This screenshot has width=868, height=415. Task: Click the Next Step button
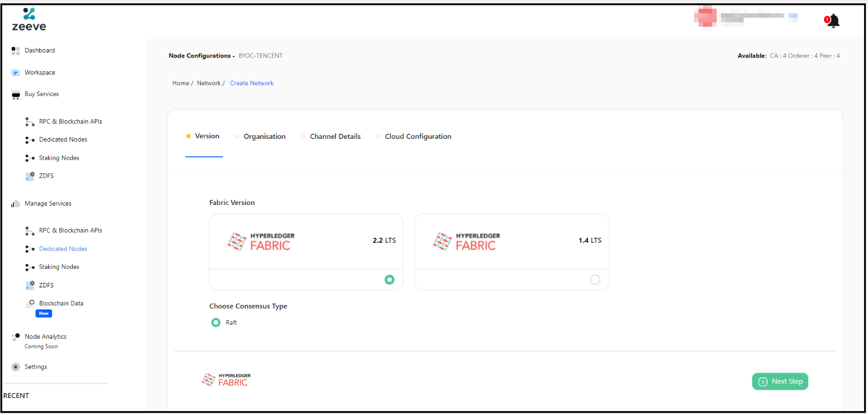pos(780,381)
